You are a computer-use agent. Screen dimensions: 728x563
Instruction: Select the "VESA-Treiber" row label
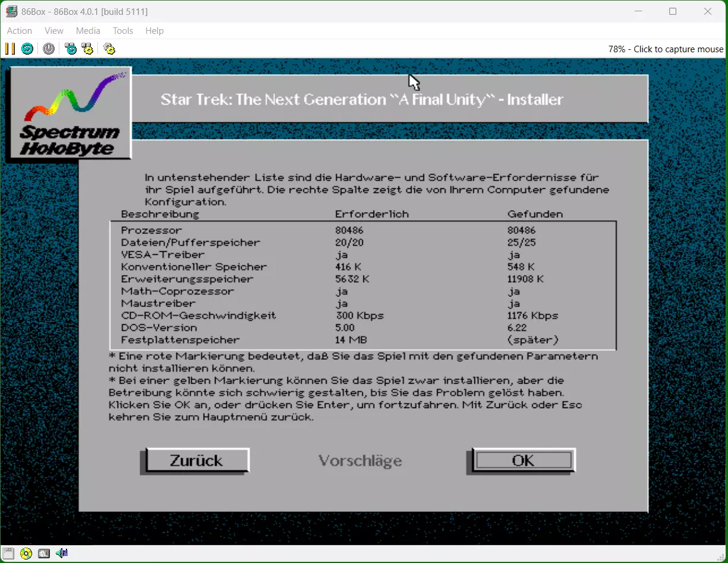click(x=163, y=255)
